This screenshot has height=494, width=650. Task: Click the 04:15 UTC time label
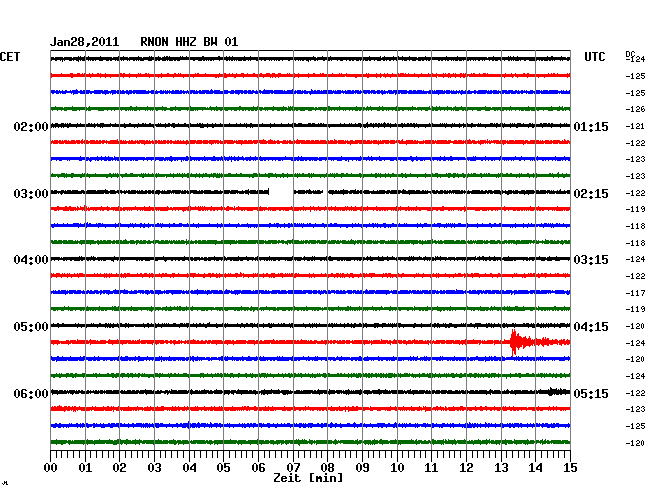click(591, 327)
